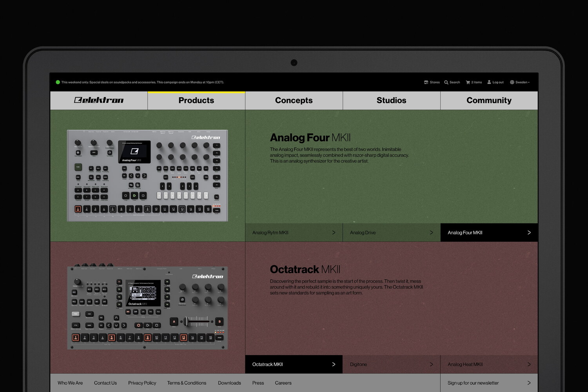Select the highlighted Analog Four MKII tile
This screenshot has height=392, width=588.
489,232
